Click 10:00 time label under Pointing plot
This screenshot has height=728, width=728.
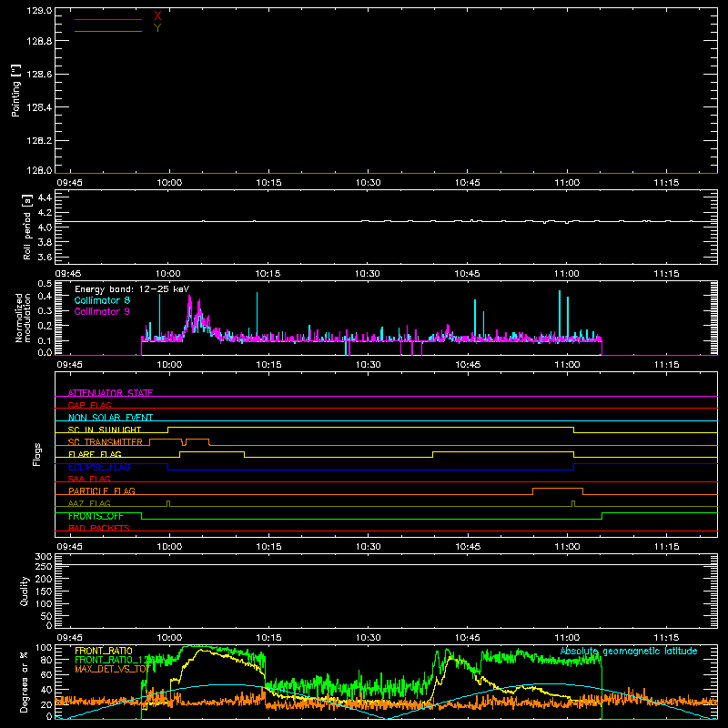[169, 183]
